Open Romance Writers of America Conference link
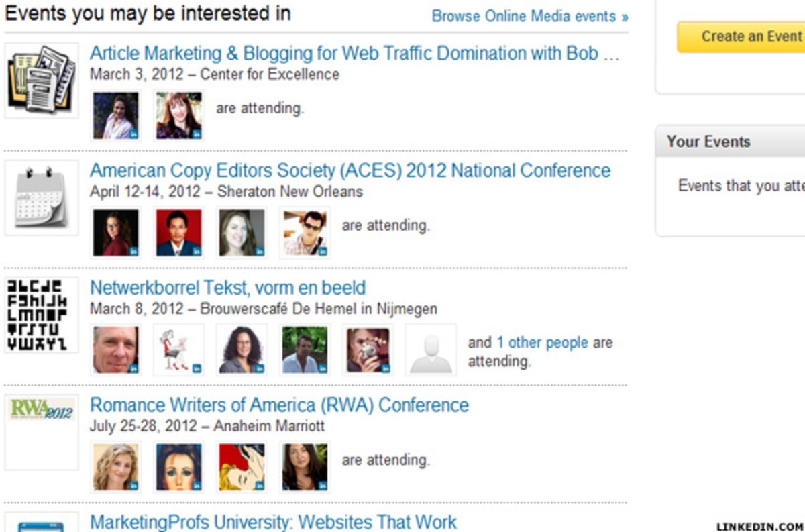 click(279, 405)
